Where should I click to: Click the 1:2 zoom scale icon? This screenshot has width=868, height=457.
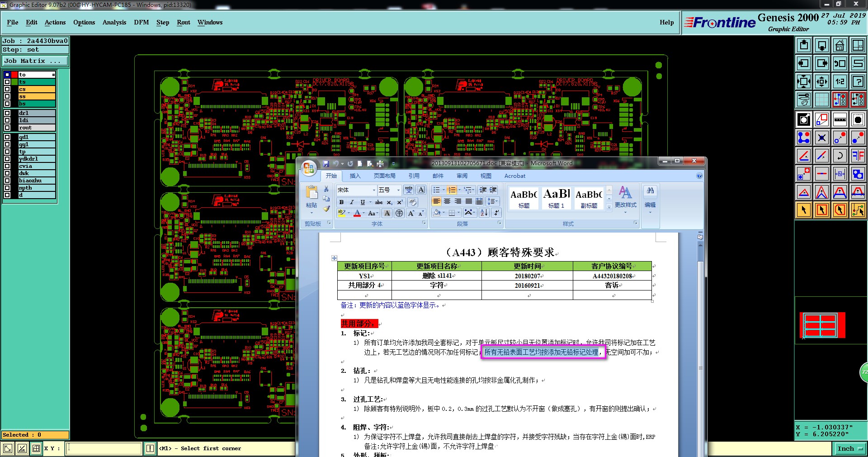[x=840, y=81]
